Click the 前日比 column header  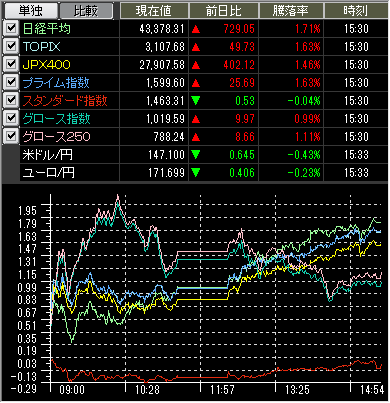pos(224,11)
